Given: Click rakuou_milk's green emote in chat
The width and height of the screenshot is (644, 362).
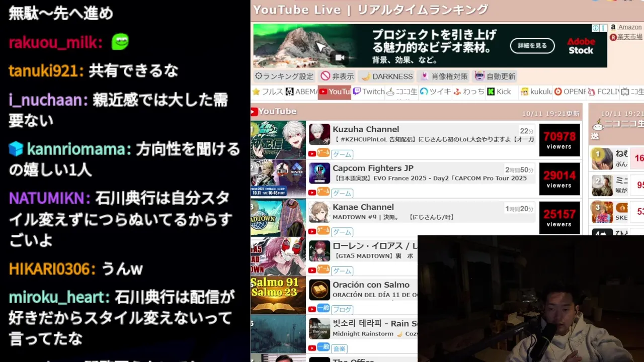Looking at the screenshot, I should coord(120,42).
